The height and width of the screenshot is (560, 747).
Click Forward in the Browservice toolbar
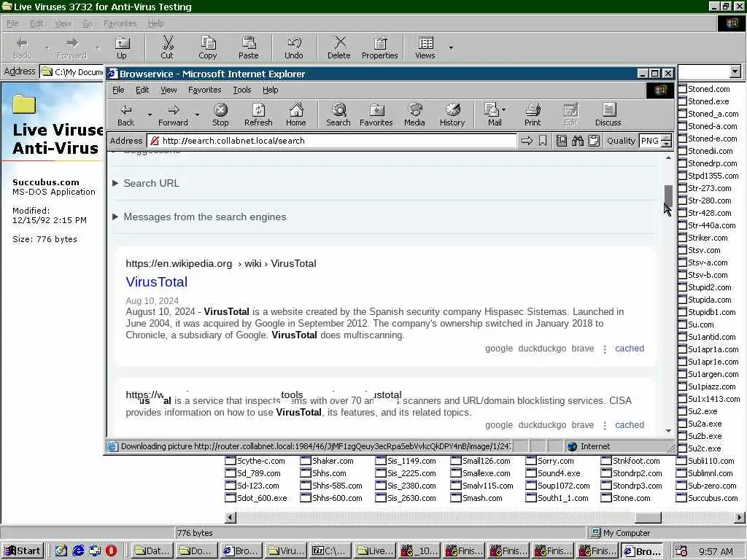[173, 114]
